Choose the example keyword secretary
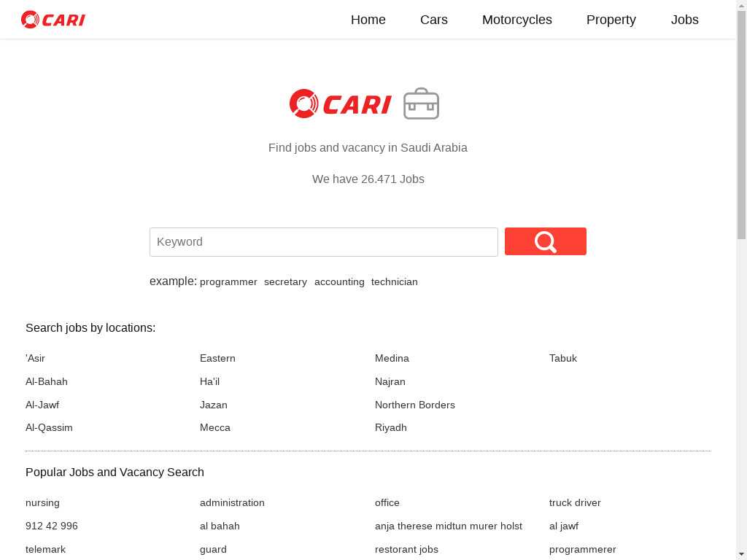747x560 pixels. [x=285, y=282]
